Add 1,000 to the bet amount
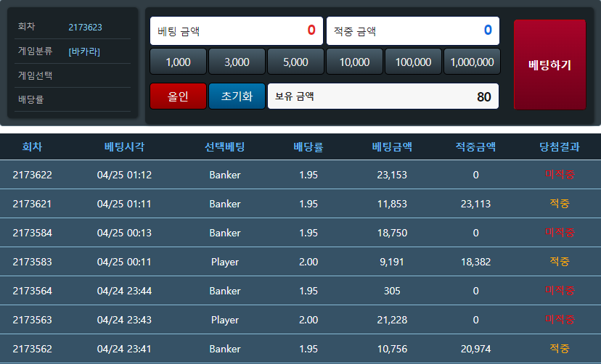601x364 pixels. (x=178, y=62)
